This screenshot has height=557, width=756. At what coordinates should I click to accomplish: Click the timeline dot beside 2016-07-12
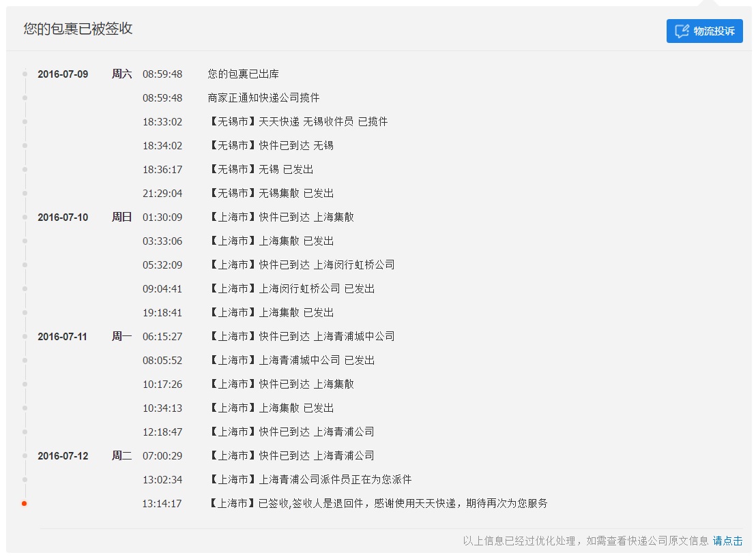(25, 455)
